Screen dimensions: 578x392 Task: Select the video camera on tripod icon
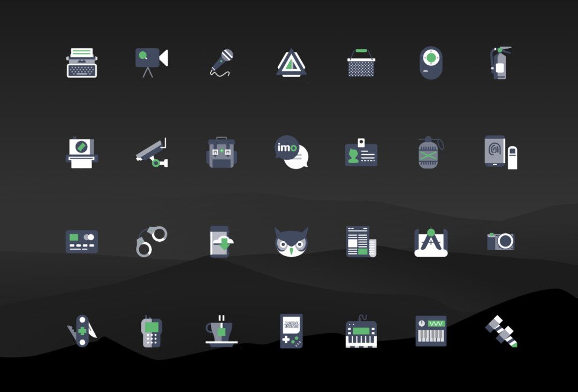point(151,63)
